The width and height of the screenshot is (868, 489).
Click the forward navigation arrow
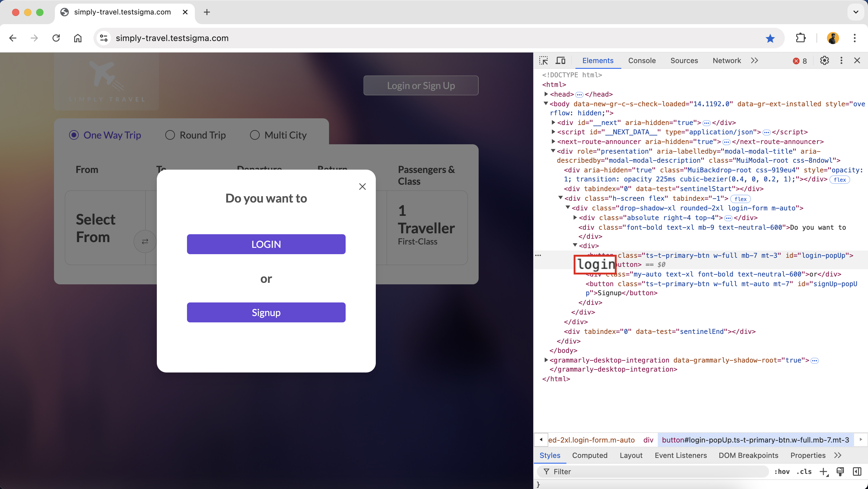point(34,38)
